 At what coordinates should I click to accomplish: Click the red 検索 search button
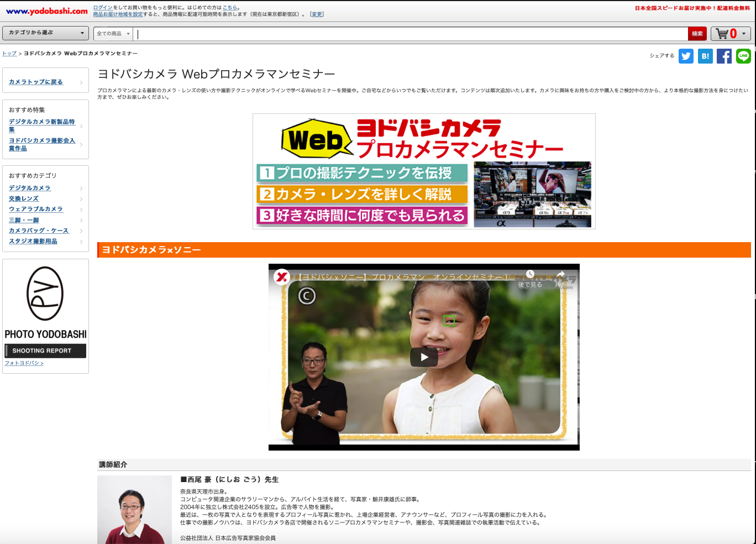697,34
